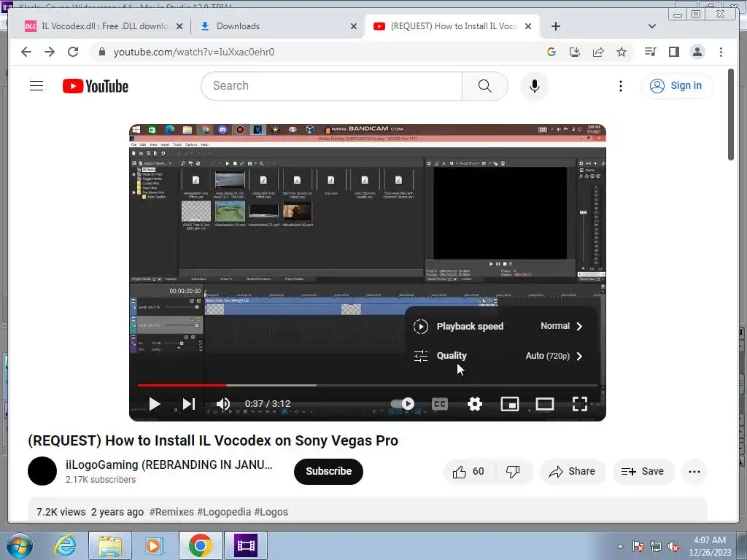The height and width of the screenshot is (560, 747).
Task: Save the video to a playlist
Action: [643, 472]
